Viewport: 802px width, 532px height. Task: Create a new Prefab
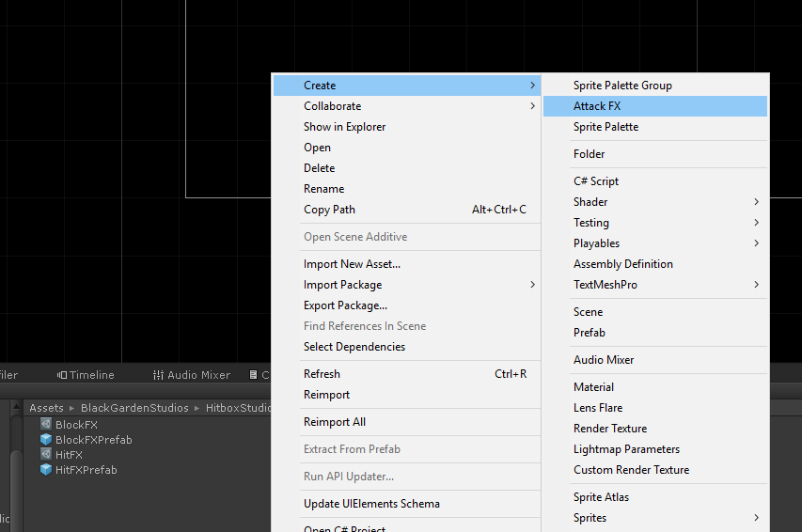pyautogui.click(x=655, y=333)
